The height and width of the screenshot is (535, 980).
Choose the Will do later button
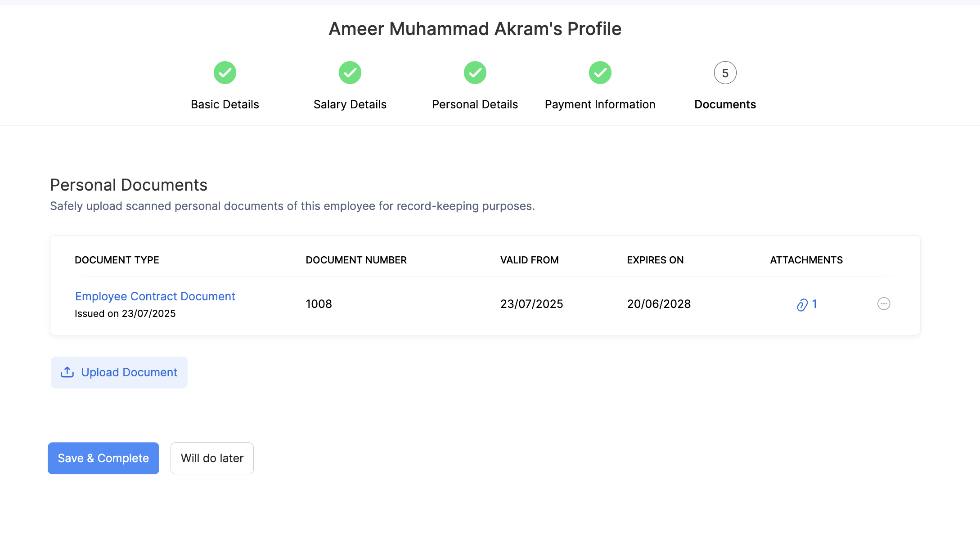click(x=212, y=458)
